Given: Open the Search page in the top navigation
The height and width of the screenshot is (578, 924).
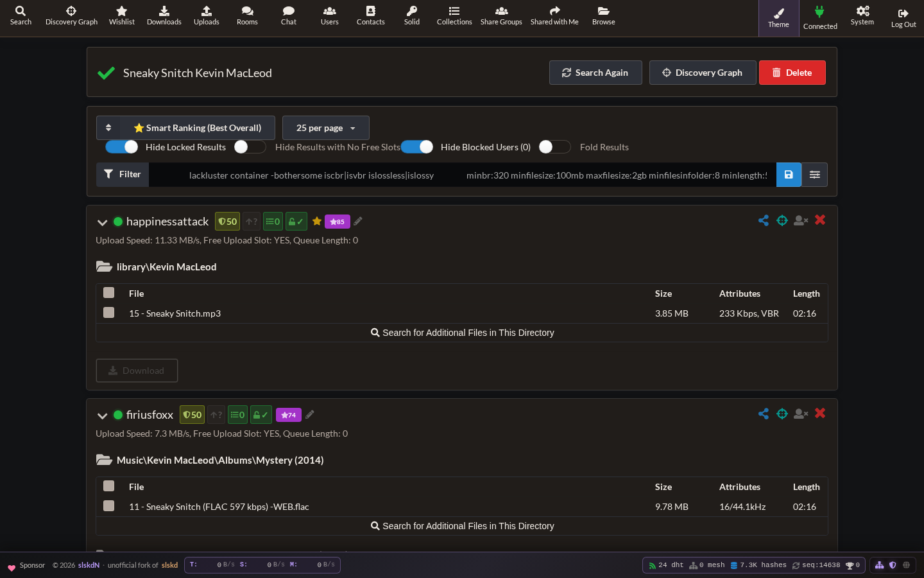Looking at the screenshot, I should [21, 15].
